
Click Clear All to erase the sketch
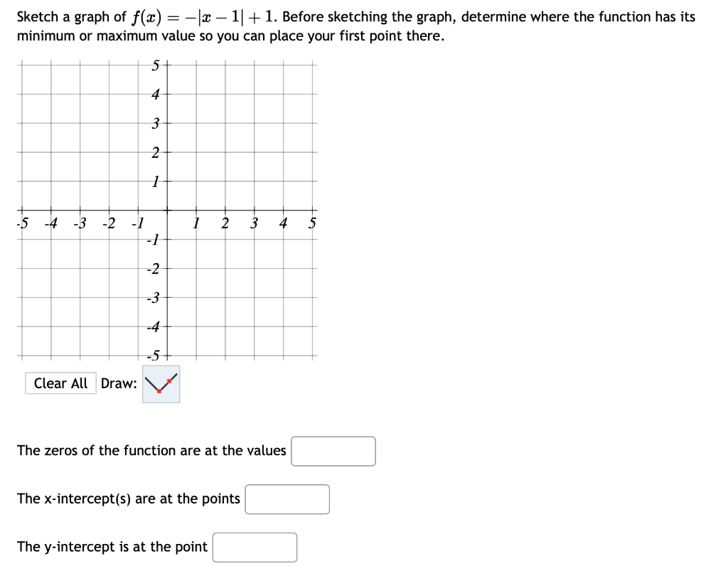[x=60, y=383]
